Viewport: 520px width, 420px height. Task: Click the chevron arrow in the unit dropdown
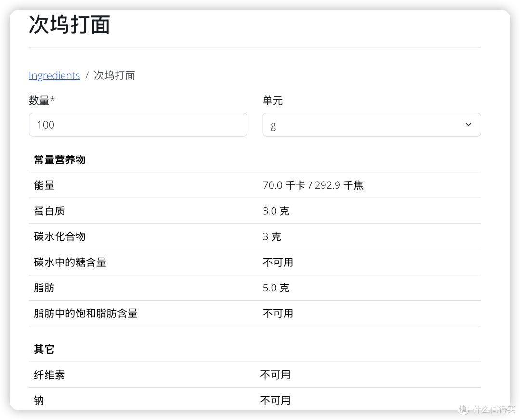[468, 125]
